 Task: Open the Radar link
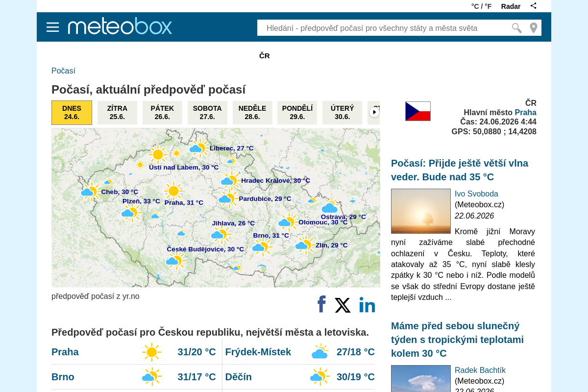tap(511, 6)
